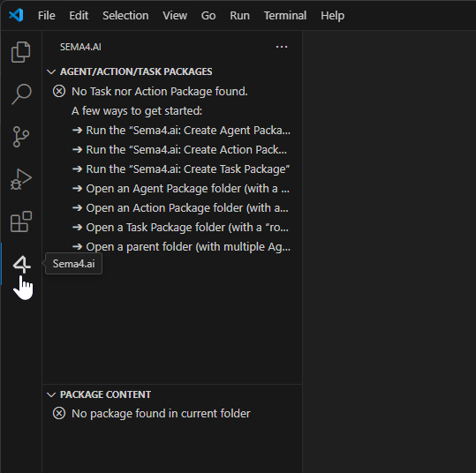
Task: Open the Edit menu
Action: click(x=79, y=16)
